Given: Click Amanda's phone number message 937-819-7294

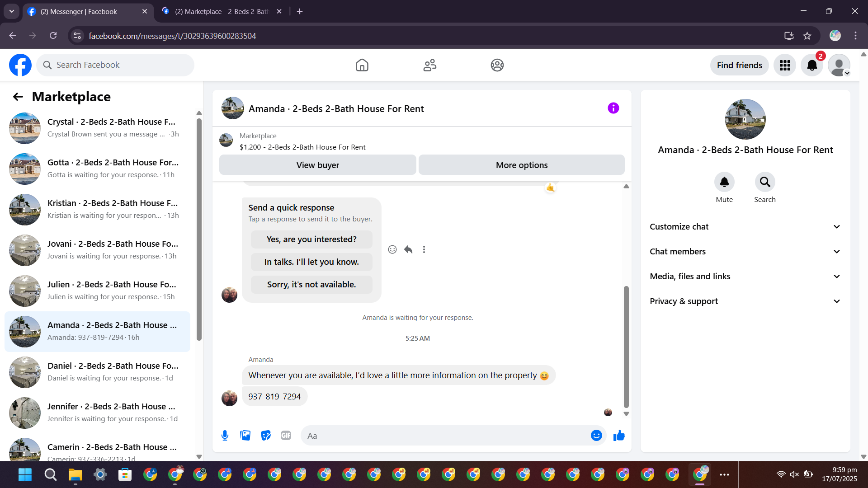Looking at the screenshot, I should point(274,397).
